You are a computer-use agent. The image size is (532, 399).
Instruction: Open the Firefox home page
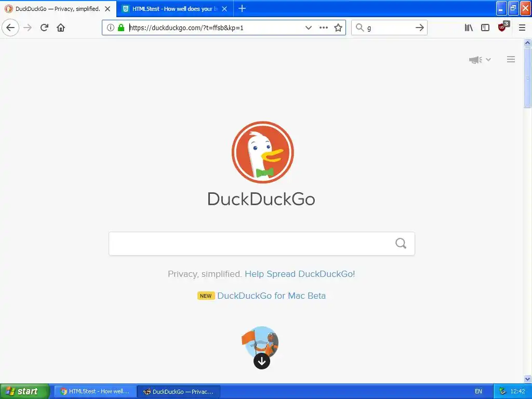pos(61,28)
